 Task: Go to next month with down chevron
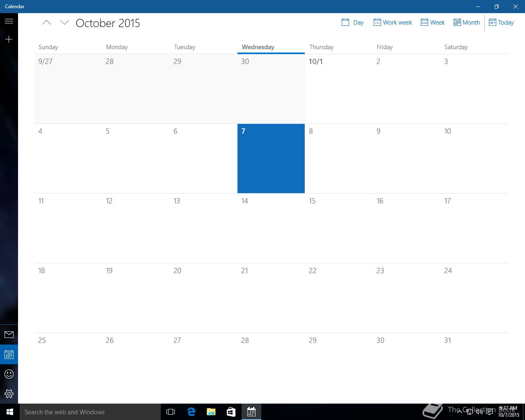[x=64, y=23]
